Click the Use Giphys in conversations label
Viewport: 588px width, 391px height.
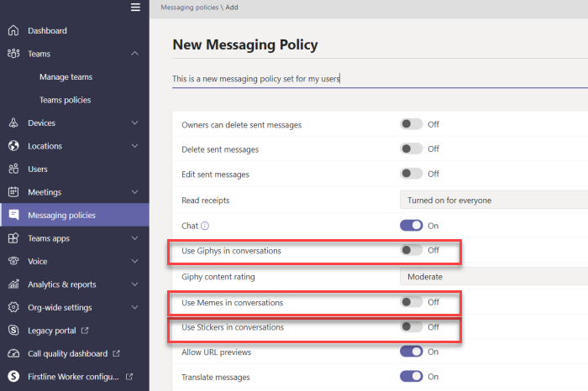tap(231, 251)
